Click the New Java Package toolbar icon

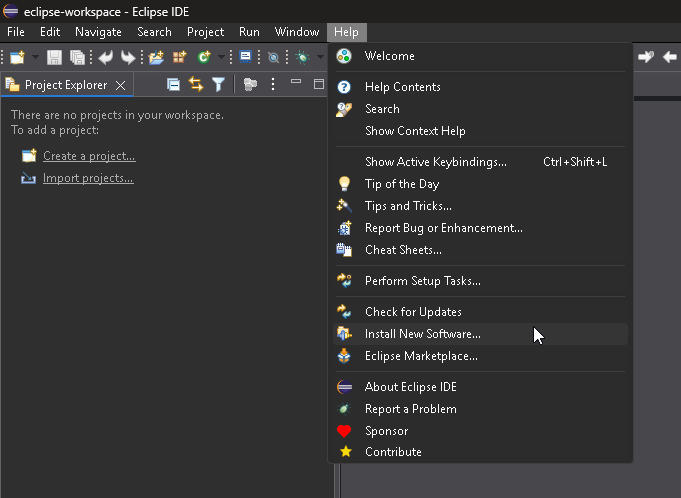coord(179,57)
